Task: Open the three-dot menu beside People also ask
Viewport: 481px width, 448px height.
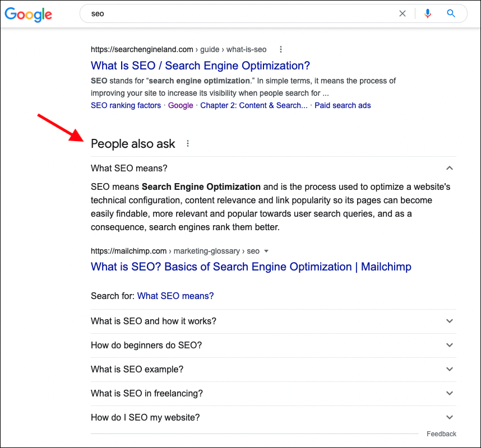Action: (188, 143)
